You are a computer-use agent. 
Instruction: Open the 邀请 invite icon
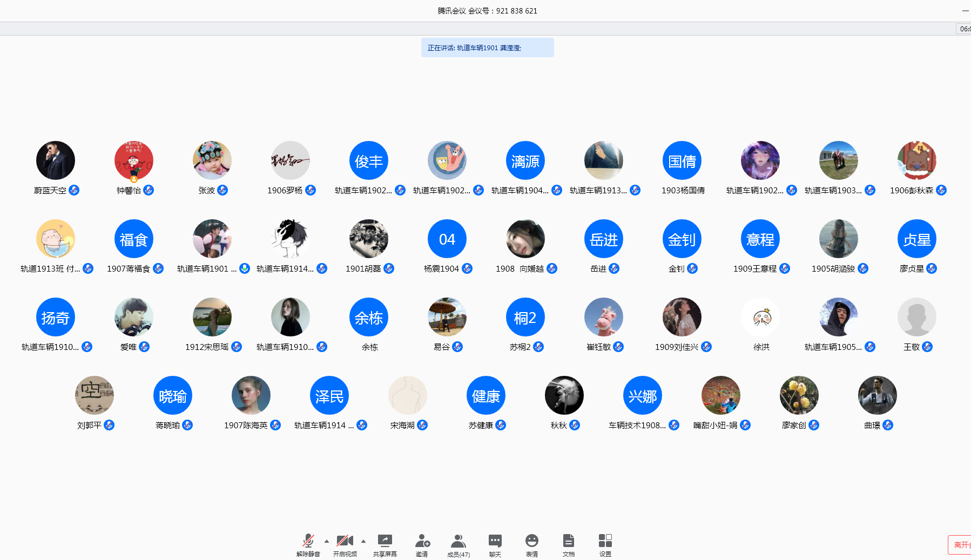point(422,544)
